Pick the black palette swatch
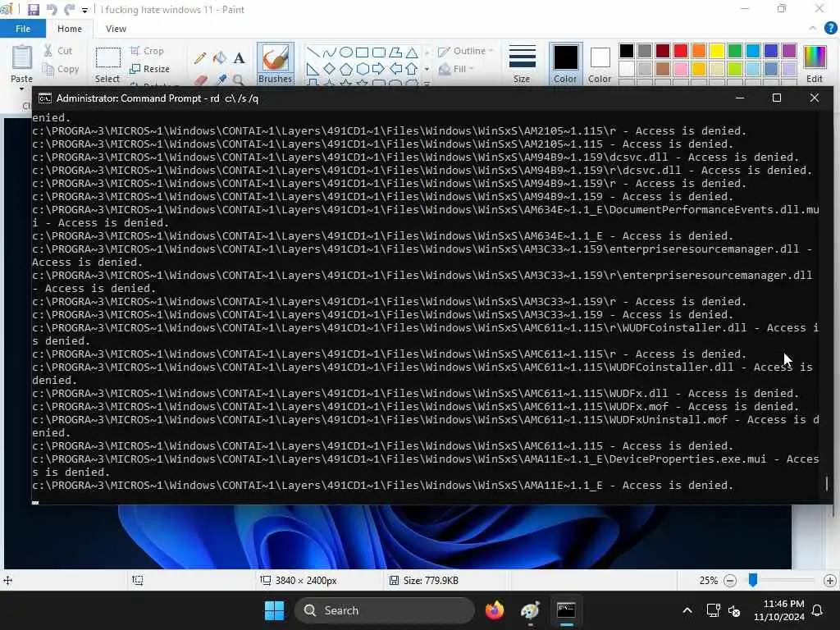This screenshot has height=630, width=840. click(x=626, y=51)
